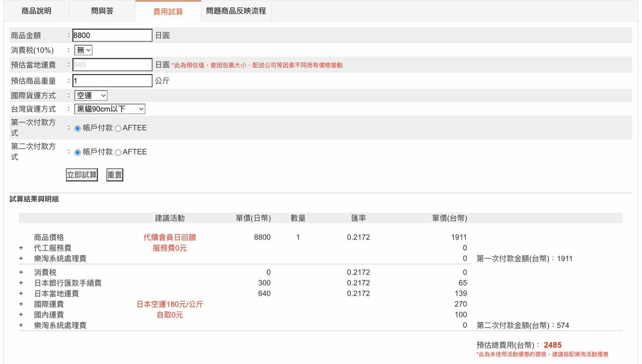Click the 日本銀行匯款手續費 row label
Screen dimensions: 642x364
click(x=68, y=283)
